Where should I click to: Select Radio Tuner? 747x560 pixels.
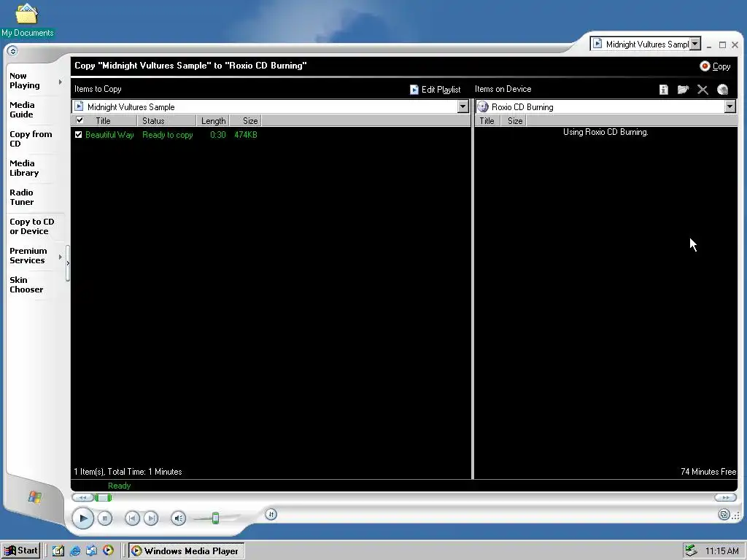(x=21, y=197)
